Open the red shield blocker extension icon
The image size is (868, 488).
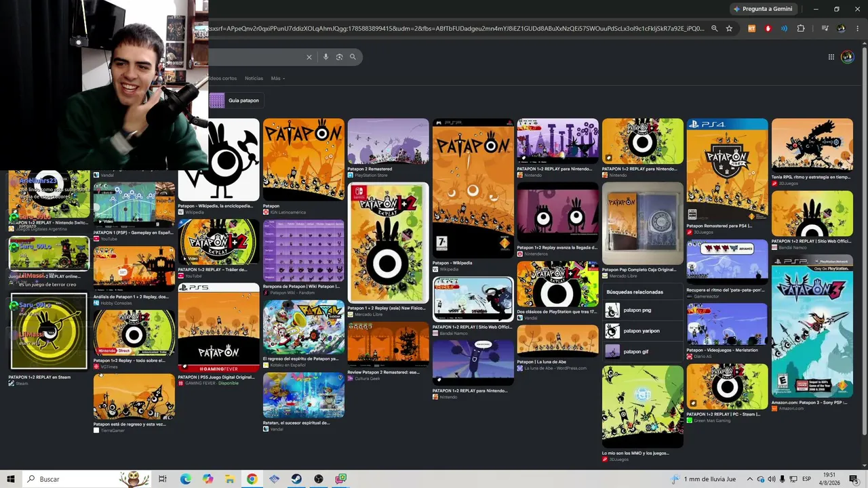pos(768,28)
